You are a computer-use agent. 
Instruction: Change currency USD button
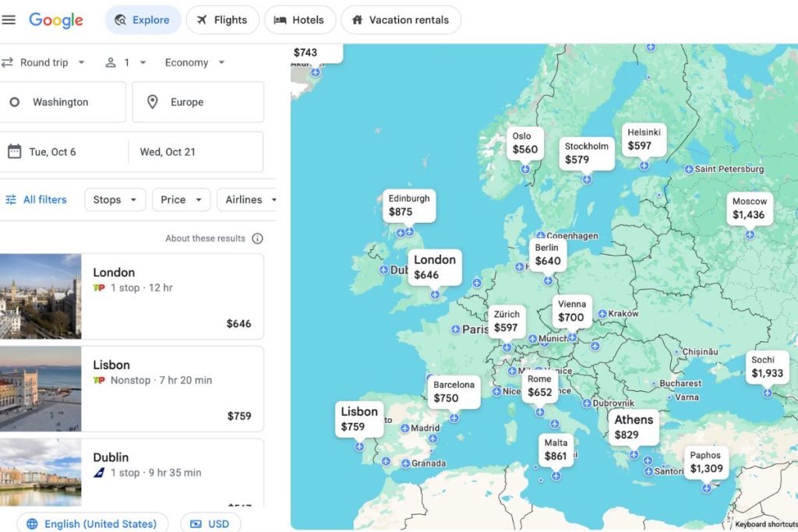(x=210, y=523)
